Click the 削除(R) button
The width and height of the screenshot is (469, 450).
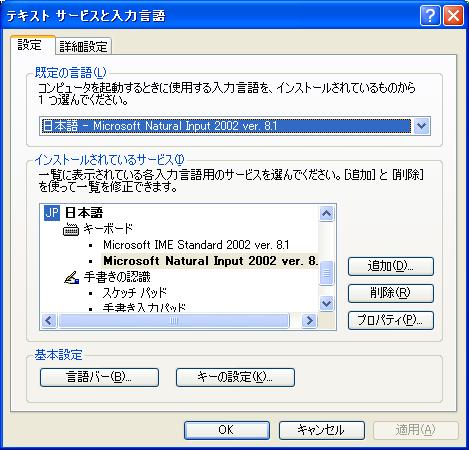[x=391, y=293]
